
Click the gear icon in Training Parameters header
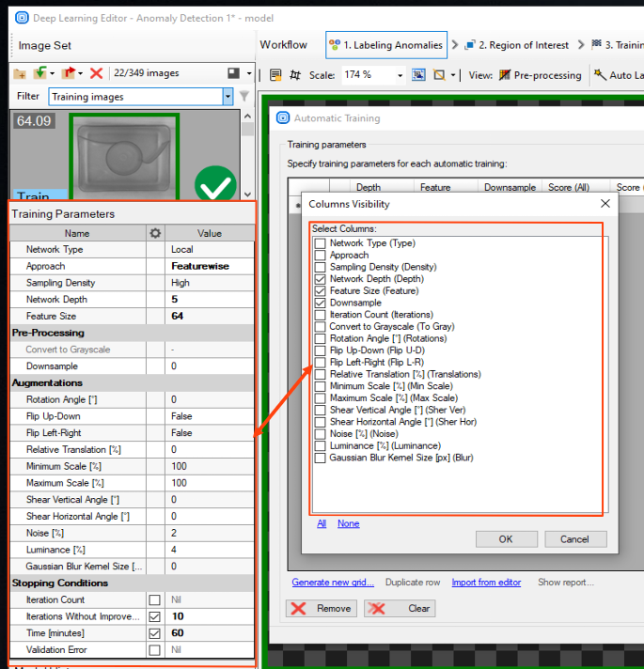(x=155, y=233)
